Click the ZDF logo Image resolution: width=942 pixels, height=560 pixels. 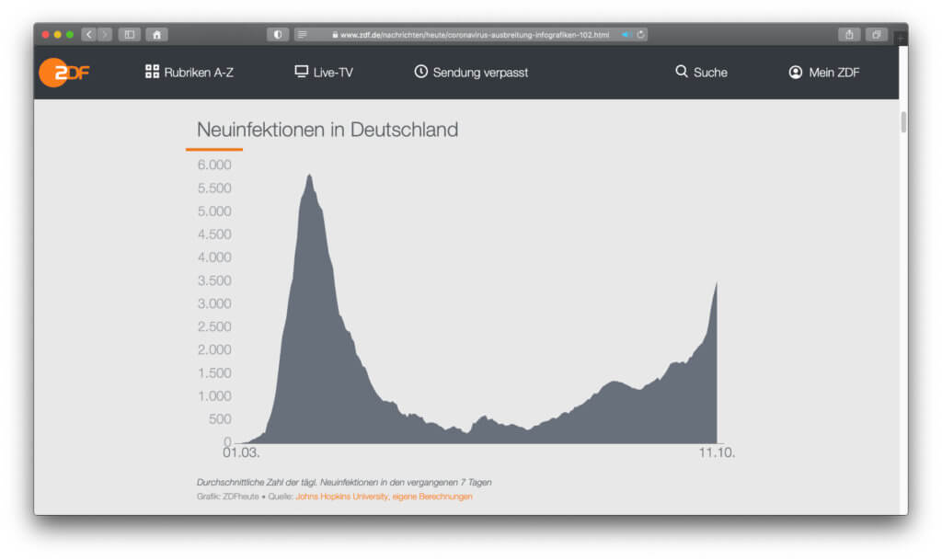(x=63, y=73)
